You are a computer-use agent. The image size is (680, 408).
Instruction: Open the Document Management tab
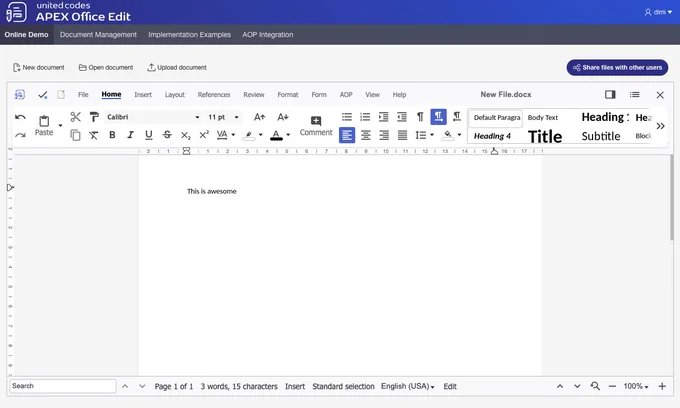[98, 35]
